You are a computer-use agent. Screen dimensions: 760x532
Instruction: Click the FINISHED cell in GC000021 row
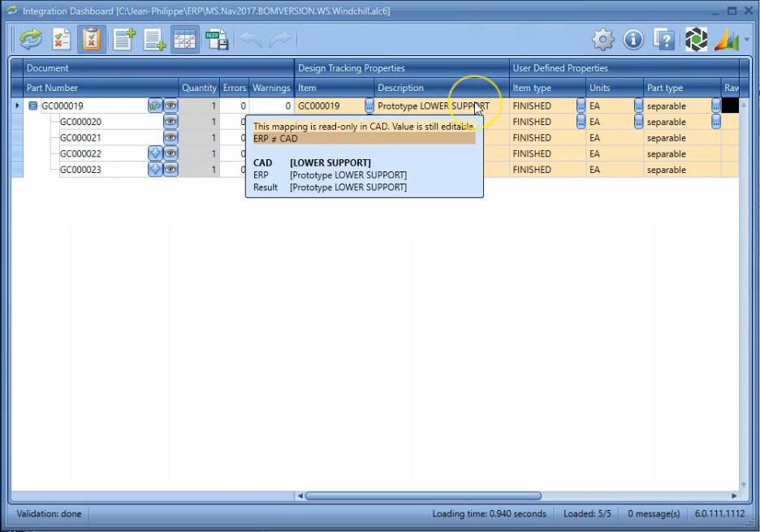click(x=547, y=138)
